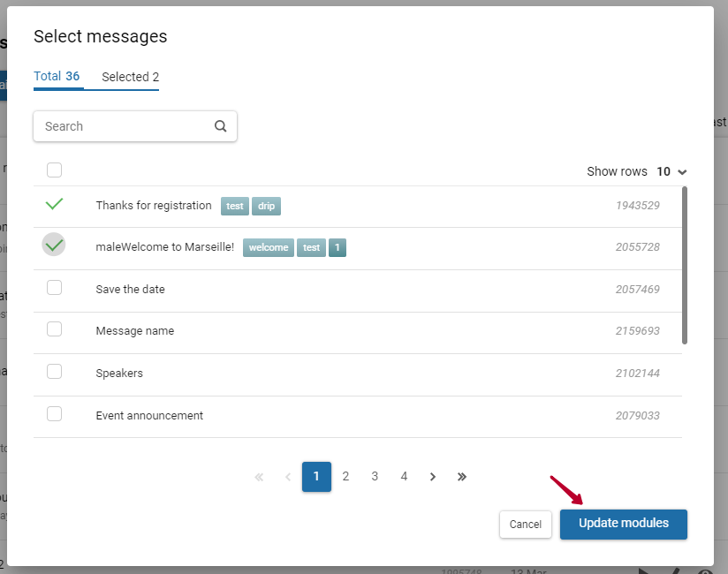This screenshot has height=574, width=728.
Task: Switch to the Selected 2 tab
Action: 131,77
